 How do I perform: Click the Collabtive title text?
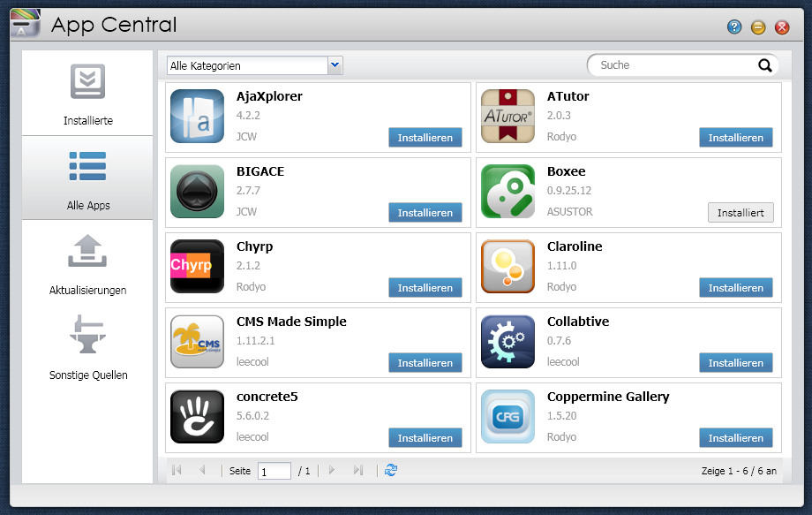click(x=578, y=322)
